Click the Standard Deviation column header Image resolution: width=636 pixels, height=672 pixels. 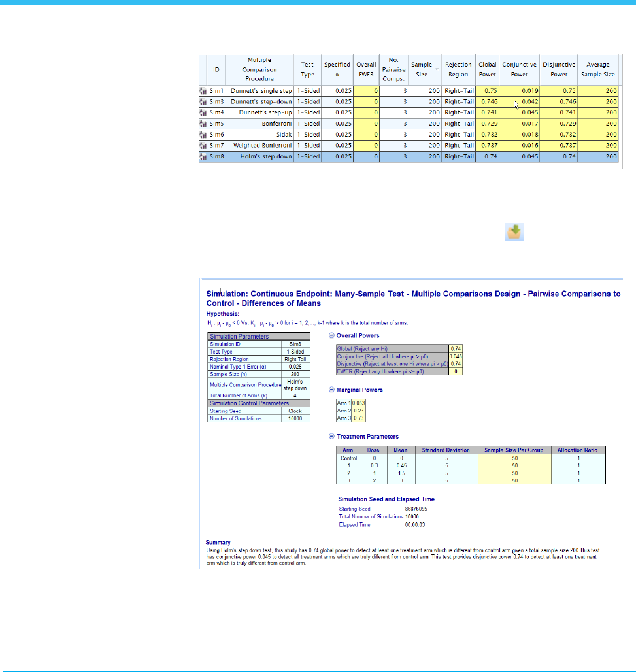pyautogui.click(x=446, y=450)
